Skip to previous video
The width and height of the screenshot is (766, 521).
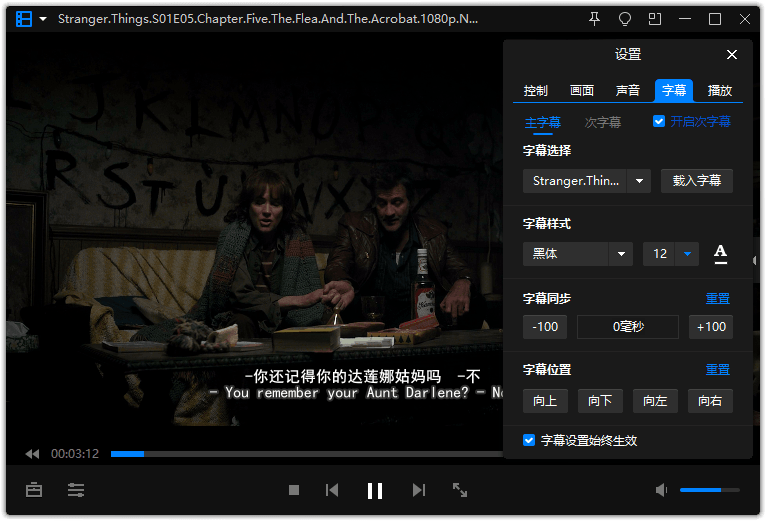click(332, 490)
